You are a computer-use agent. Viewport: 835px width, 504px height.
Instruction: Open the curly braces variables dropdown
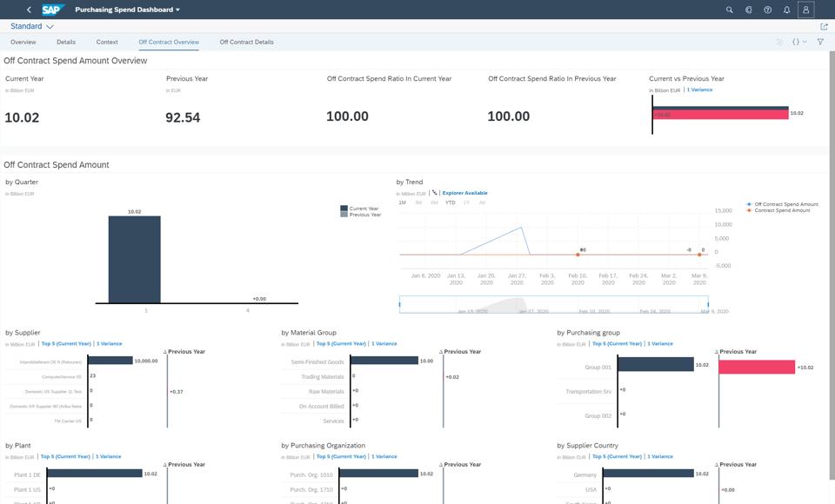(x=798, y=42)
